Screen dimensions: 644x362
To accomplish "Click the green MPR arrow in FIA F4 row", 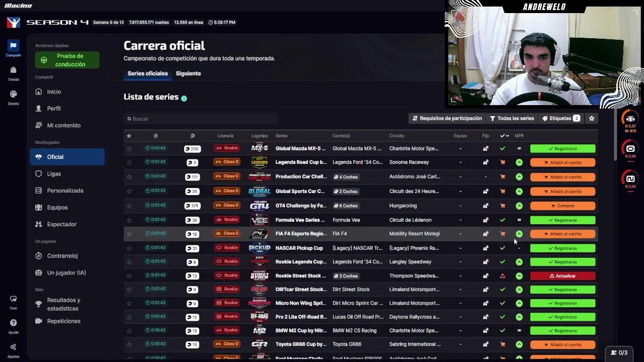I will click(x=519, y=234).
